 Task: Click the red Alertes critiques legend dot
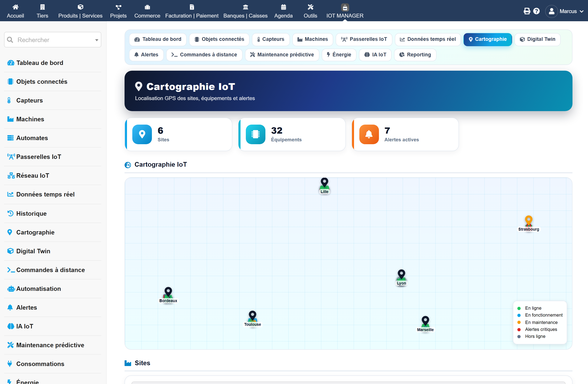(x=519, y=329)
